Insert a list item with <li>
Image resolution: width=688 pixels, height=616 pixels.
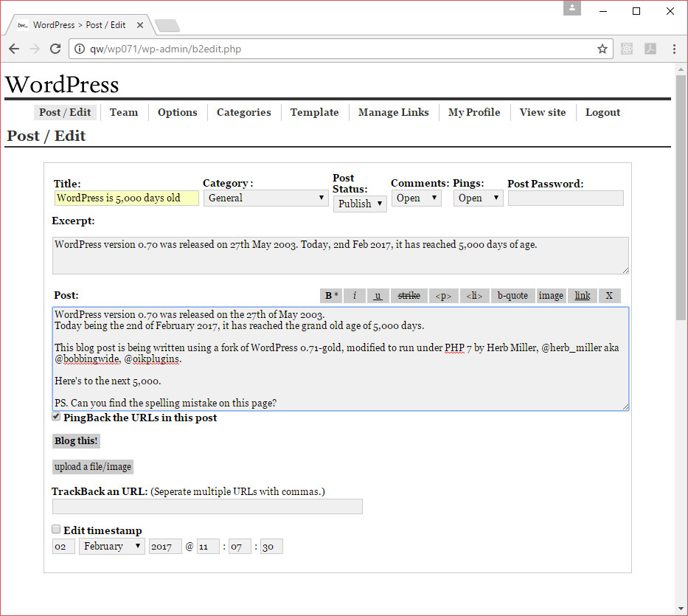474,295
